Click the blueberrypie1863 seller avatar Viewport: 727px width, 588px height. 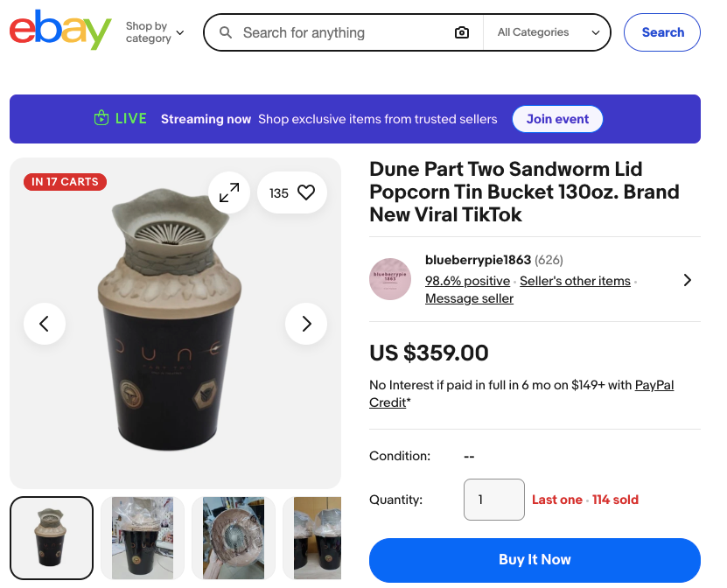point(390,279)
